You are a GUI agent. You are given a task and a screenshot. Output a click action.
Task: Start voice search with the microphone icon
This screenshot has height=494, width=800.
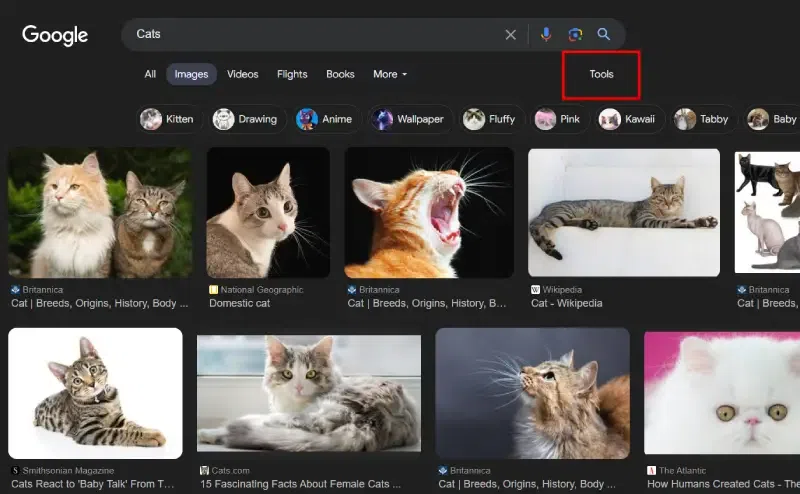pos(546,34)
